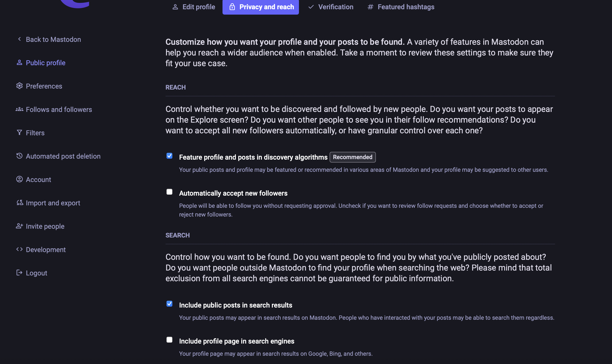The width and height of the screenshot is (612, 364).
Task: Switch to the Edit profile tab
Action: (x=194, y=7)
